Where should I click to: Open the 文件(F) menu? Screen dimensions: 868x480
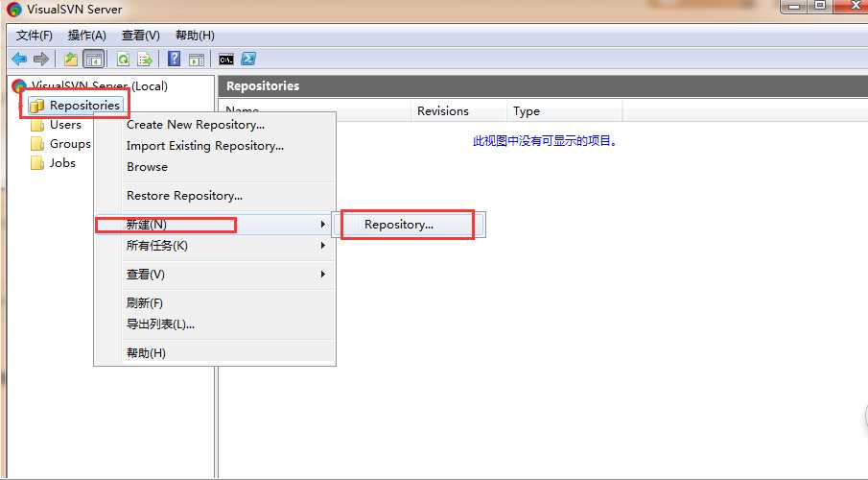35,36
